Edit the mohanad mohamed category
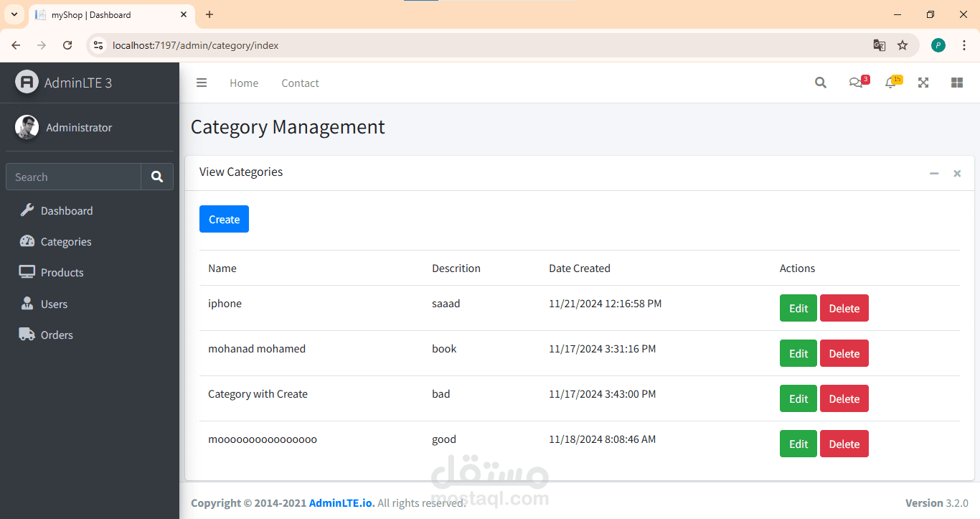Viewport: 980px width, 519px height. 798,353
